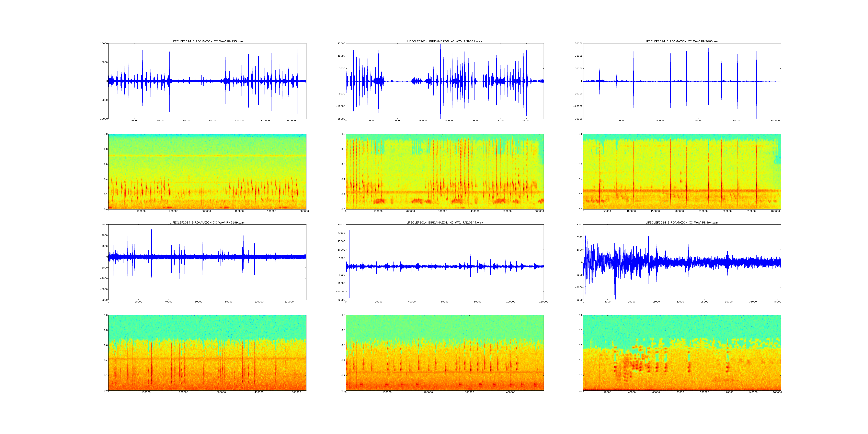Click the spectrogram below RN10344.wav waveform
Viewport: 868px width, 434px height.
pos(444,353)
